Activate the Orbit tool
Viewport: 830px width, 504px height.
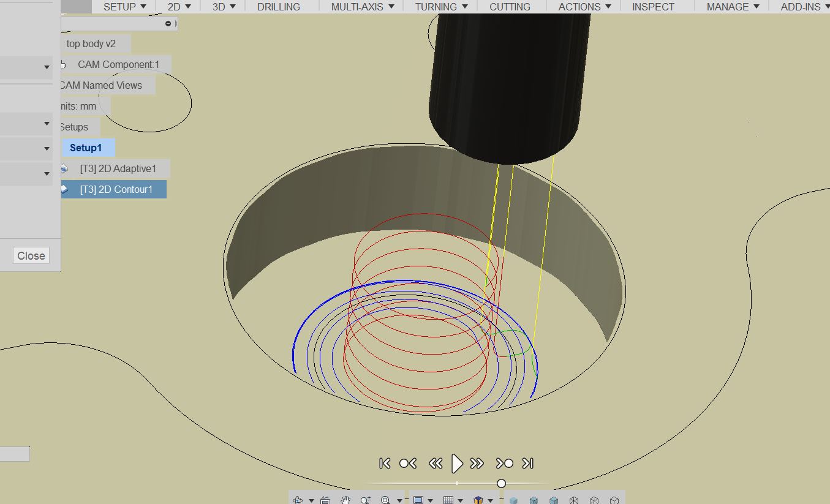pyautogui.click(x=296, y=498)
